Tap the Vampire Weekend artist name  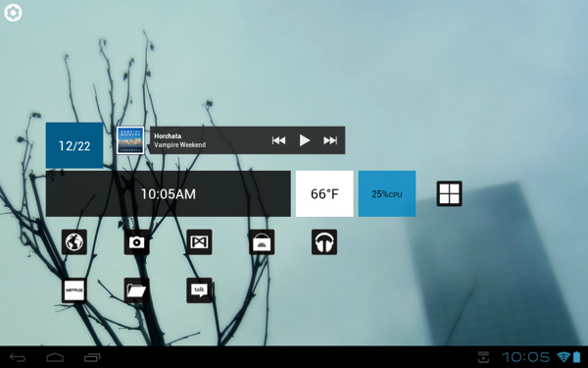point(180,145)
